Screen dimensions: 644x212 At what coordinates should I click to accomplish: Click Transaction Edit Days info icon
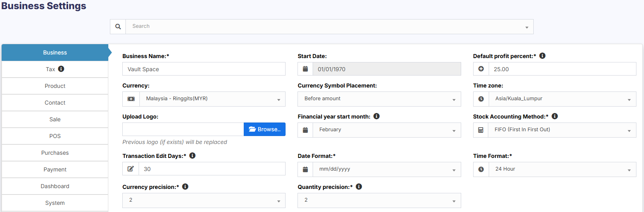coord(192,156)
